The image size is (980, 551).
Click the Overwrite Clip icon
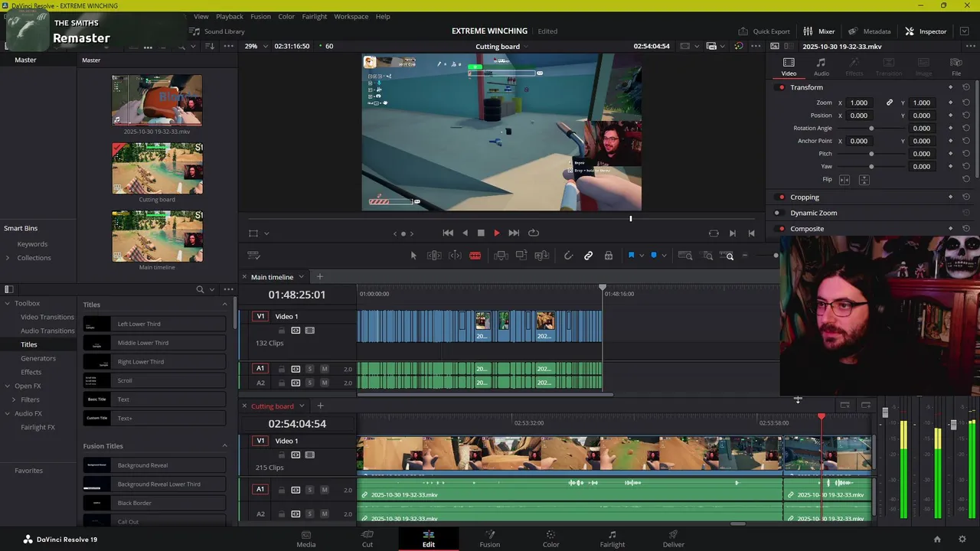(x=521, y=256)
